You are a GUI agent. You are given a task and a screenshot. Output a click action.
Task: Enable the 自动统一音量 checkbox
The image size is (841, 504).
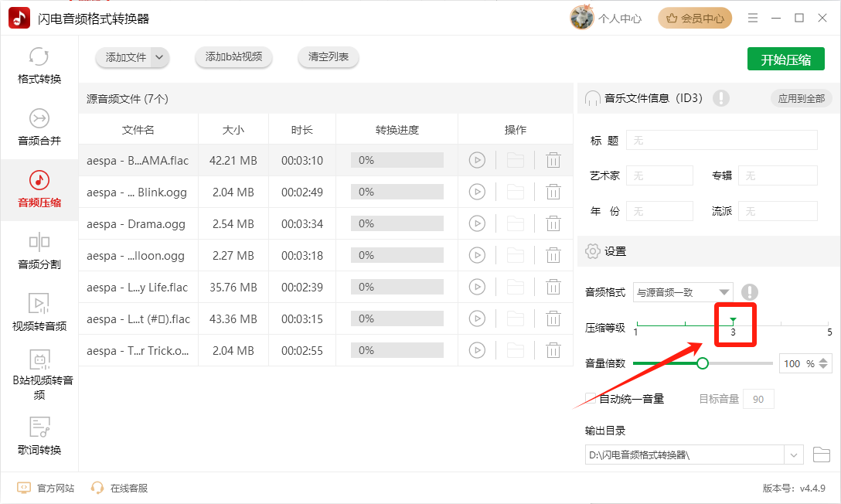(591, 398)
